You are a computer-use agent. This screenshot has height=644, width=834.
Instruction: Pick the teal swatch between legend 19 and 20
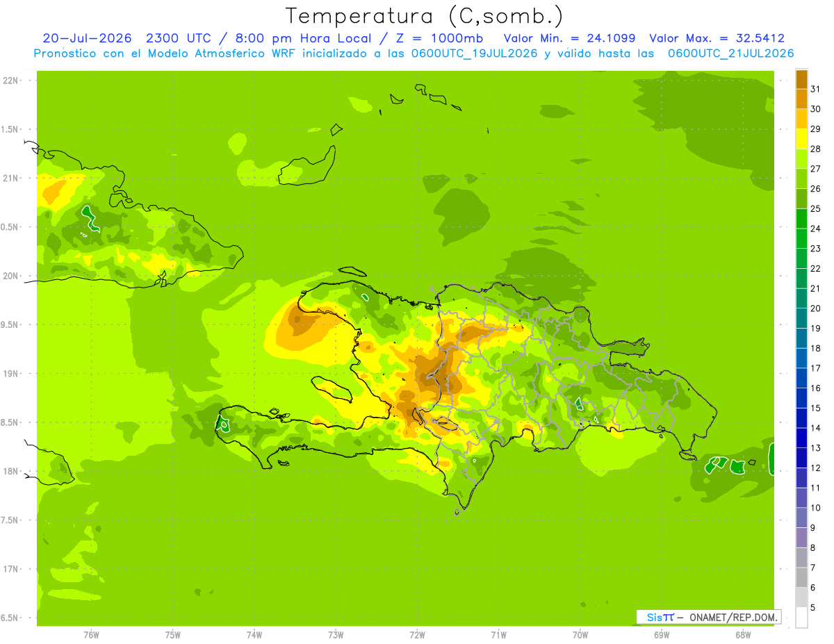pyautogui.click(x=801, y=318)
